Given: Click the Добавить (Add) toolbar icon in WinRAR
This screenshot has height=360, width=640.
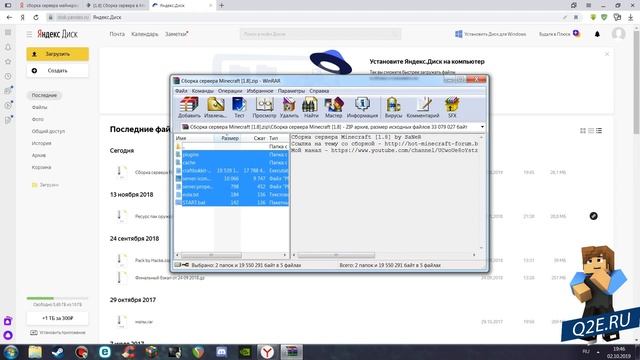Looking at the screenshot, I should (x=189, y=108).
